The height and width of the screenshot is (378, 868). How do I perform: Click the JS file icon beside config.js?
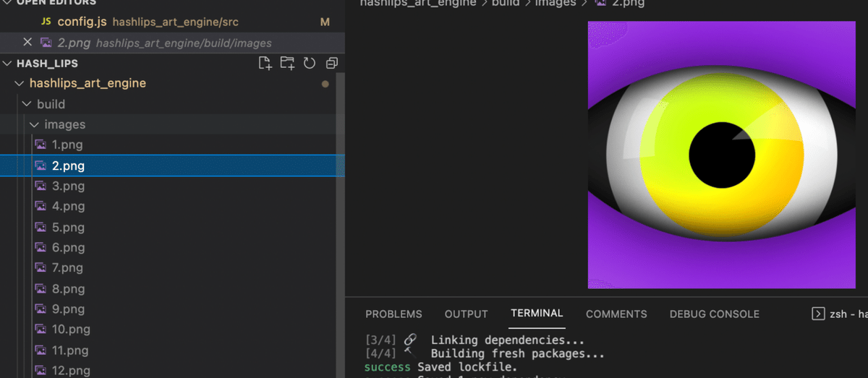[46, 22]
